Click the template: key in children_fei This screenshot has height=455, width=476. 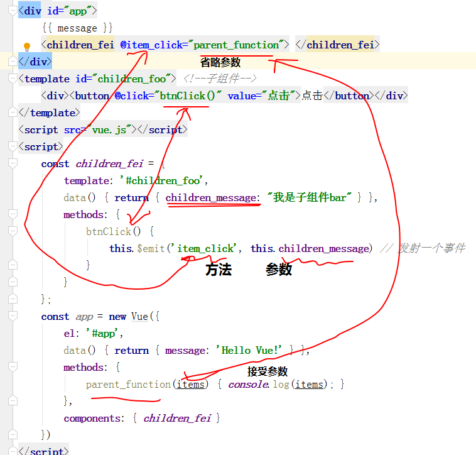pyautogui.click(x=89, y=181)
